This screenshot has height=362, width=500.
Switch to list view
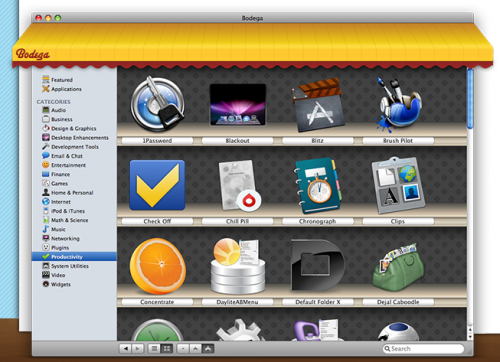point(154,349)
